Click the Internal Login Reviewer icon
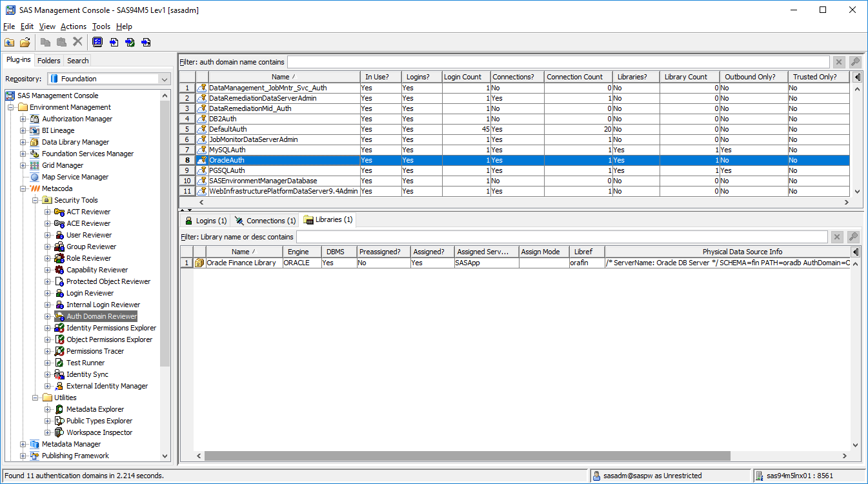Image resolution: width=868 pixels, height=484 pixels. [x=59, y=305]
